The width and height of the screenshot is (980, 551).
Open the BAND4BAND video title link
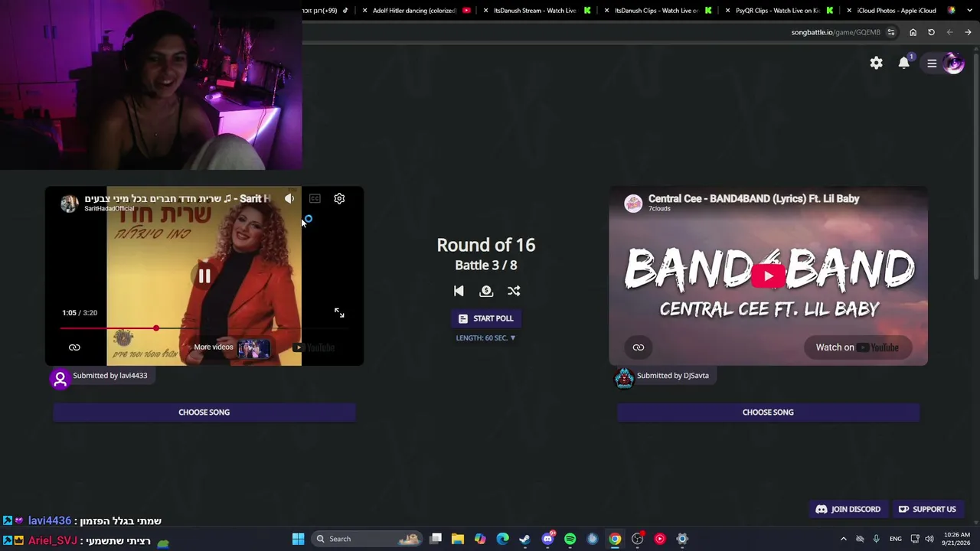[753, 198]
